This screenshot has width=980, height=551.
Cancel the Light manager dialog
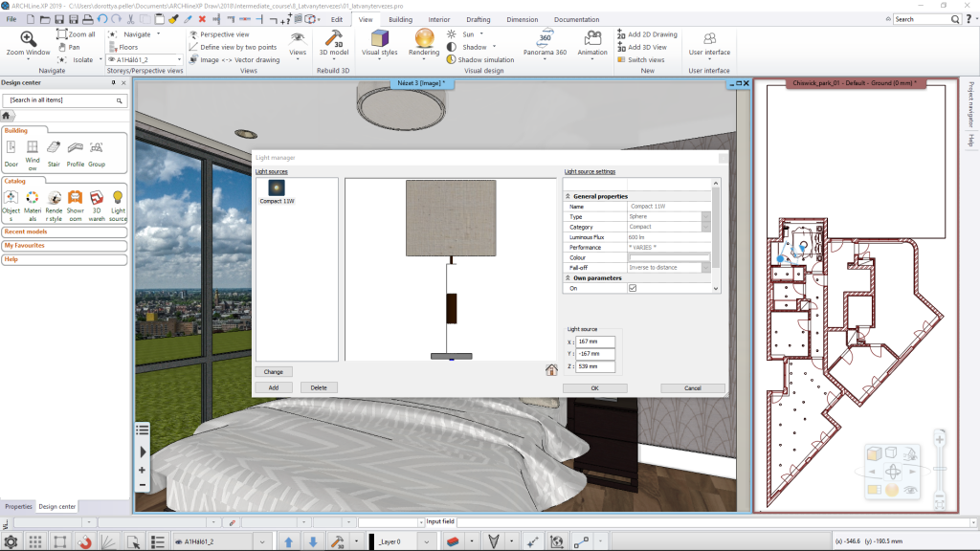point(693,388)
